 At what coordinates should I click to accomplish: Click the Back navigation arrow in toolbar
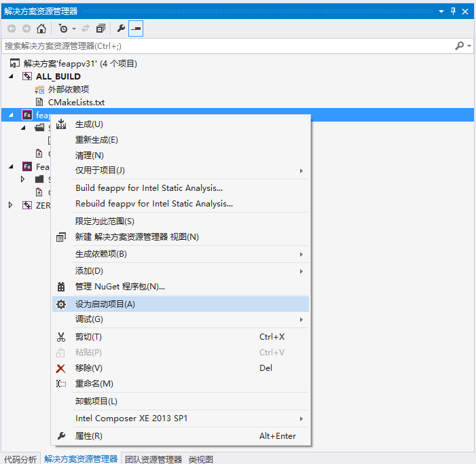point(12,29)
